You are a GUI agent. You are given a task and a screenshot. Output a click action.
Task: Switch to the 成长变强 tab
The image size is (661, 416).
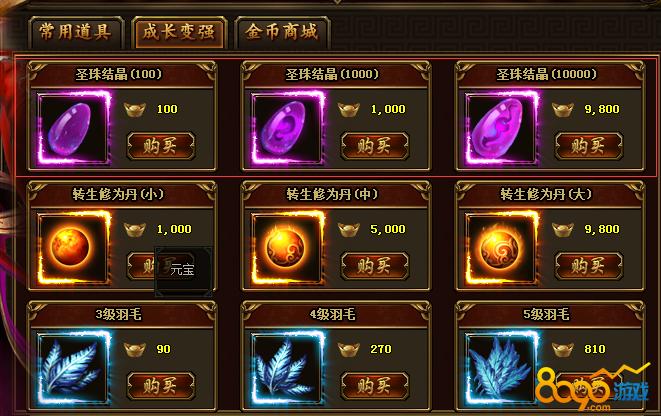(x=179, y=32)
